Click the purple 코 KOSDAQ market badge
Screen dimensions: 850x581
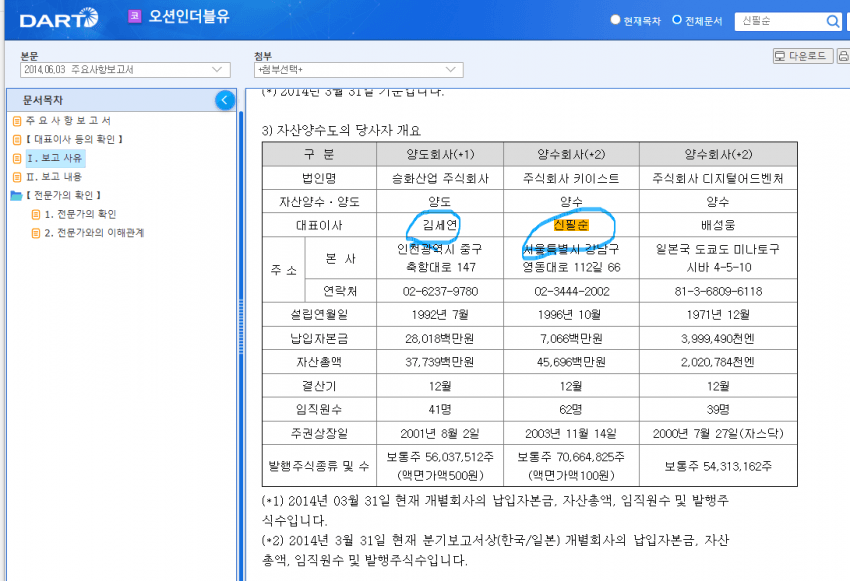[134, 16]
